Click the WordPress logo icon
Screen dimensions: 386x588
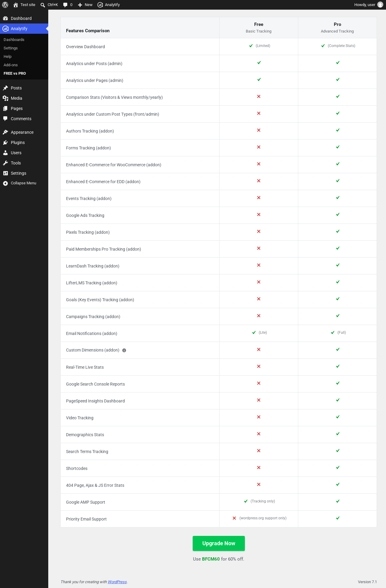(x=5, y=5)
